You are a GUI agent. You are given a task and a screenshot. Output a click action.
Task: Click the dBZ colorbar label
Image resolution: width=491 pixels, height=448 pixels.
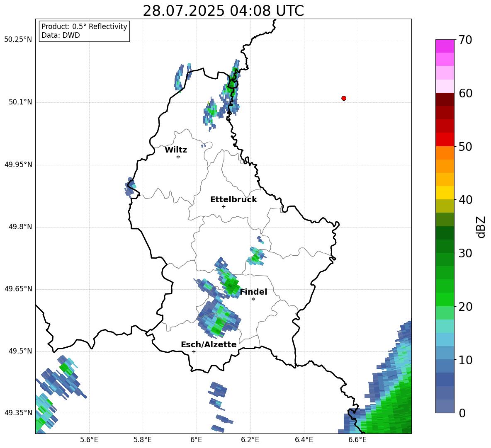click(x=480, y=227)
